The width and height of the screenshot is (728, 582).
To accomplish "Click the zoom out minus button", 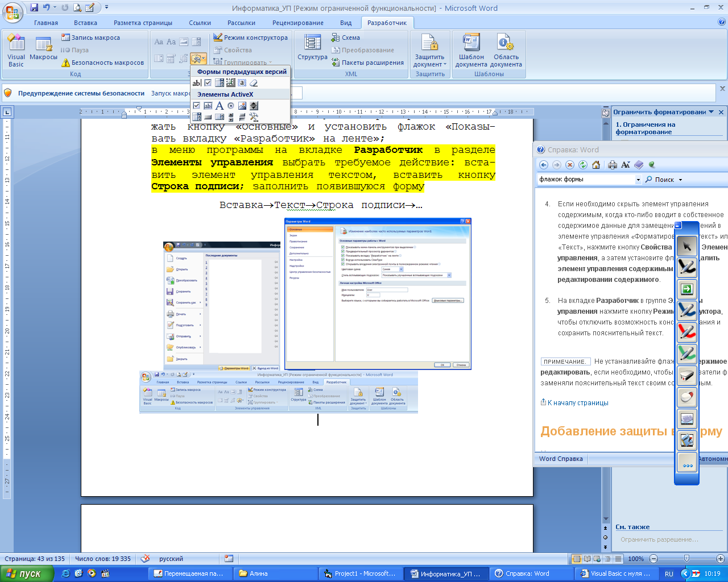I will 653,559.
